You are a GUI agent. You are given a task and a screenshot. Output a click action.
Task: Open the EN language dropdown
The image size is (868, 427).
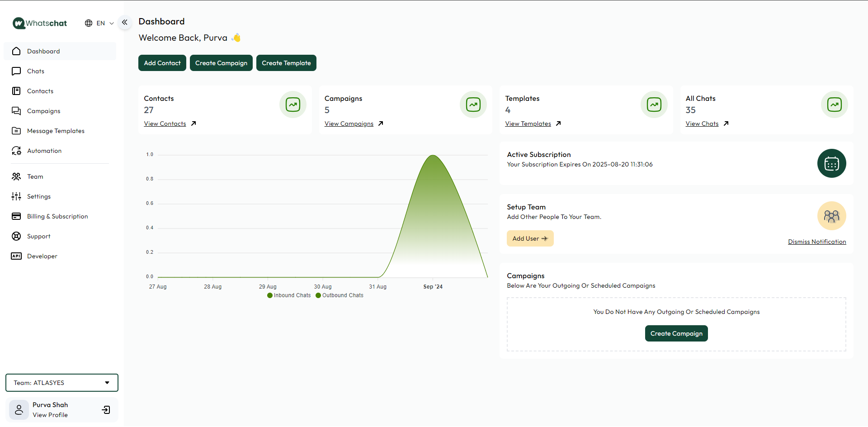[x=99, y=23]
